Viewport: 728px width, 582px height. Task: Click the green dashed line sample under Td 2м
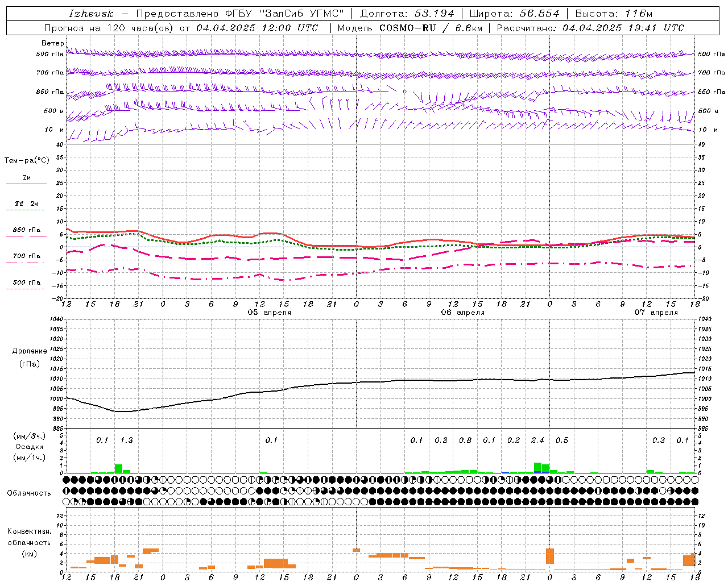(x=25, y=210)
